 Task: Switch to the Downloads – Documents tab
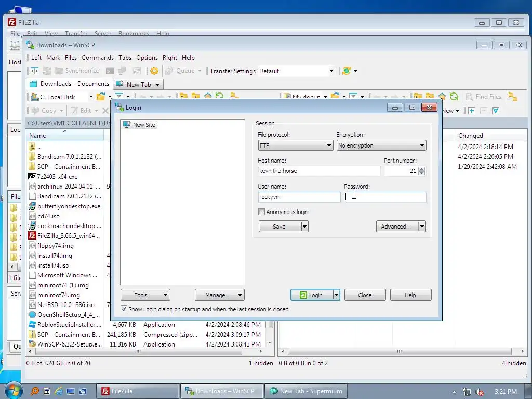[70, 84]
